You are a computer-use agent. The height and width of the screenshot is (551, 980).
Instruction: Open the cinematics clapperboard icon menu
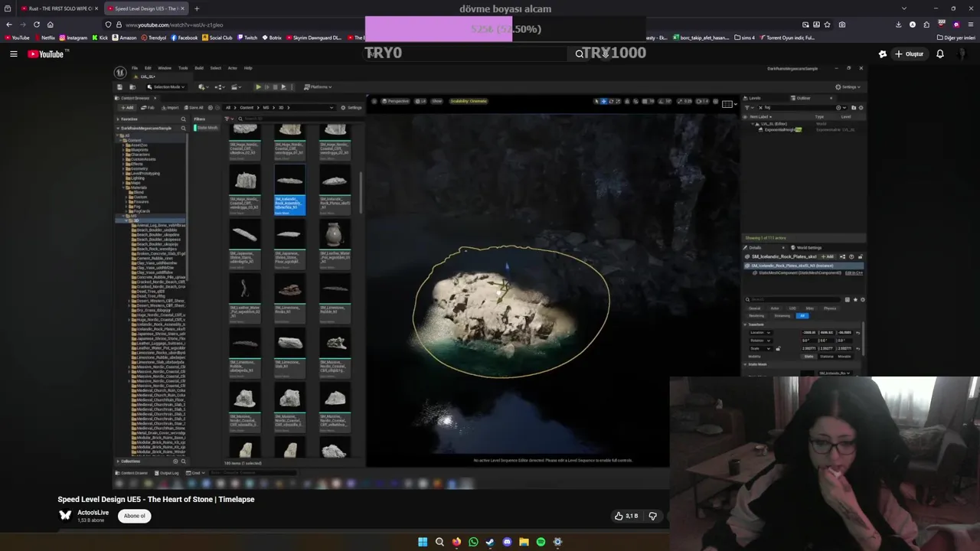[237, 86]
